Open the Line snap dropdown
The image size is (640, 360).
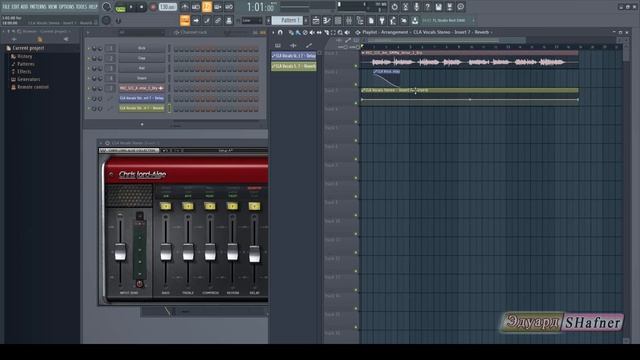tap(251, 20)
